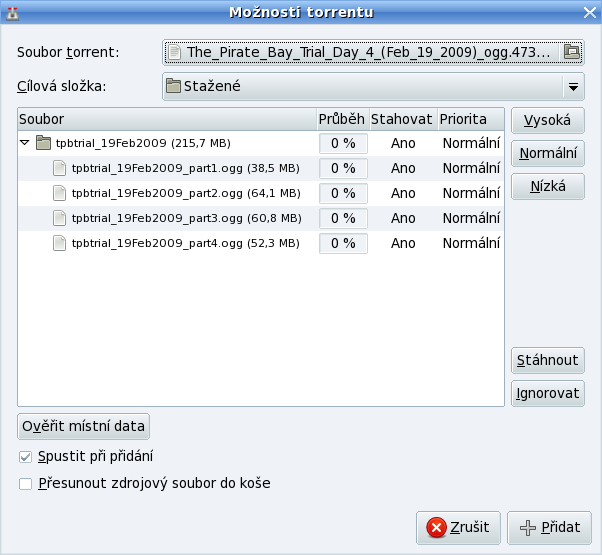Click the Stažené folder icon

173,86
